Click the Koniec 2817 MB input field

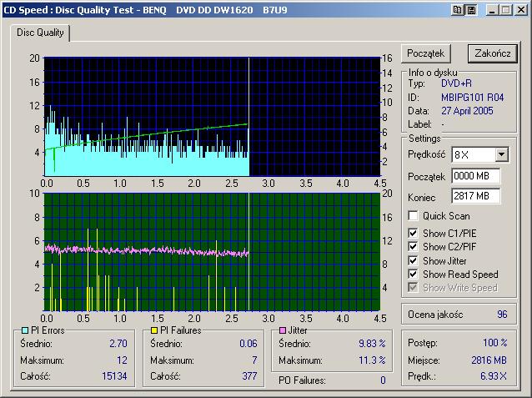click(x=475, y=196)
